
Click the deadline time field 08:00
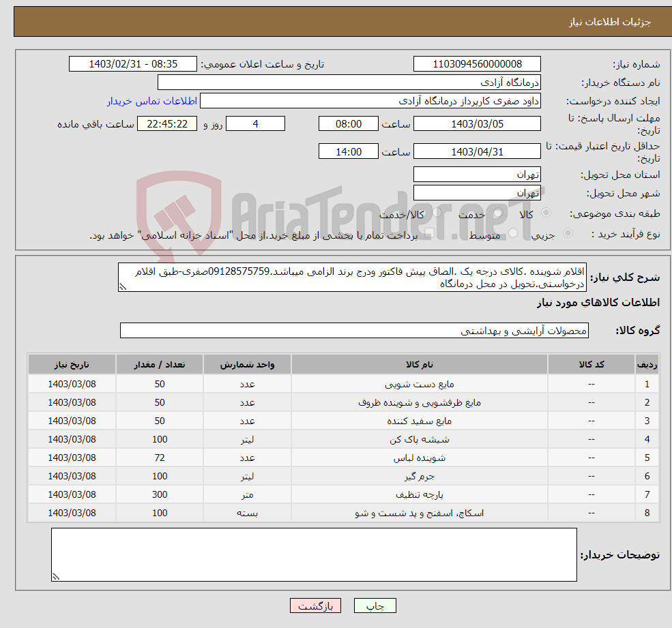[349, 124]
